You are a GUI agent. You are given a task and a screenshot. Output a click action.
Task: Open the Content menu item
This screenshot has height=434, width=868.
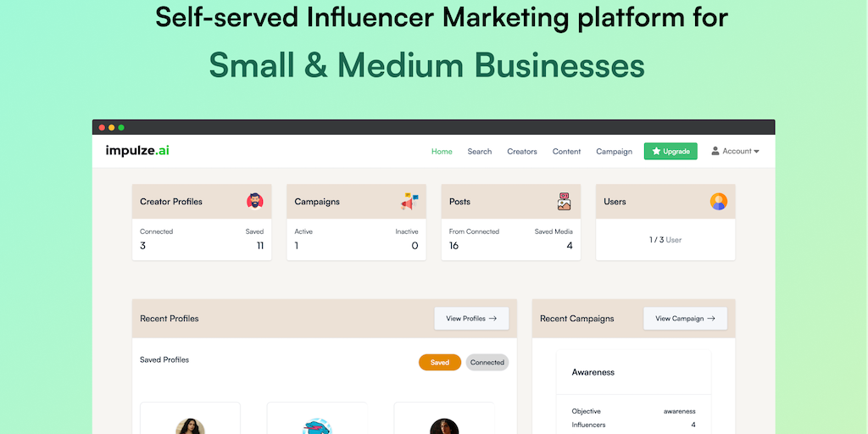click(x=567, y=152)
